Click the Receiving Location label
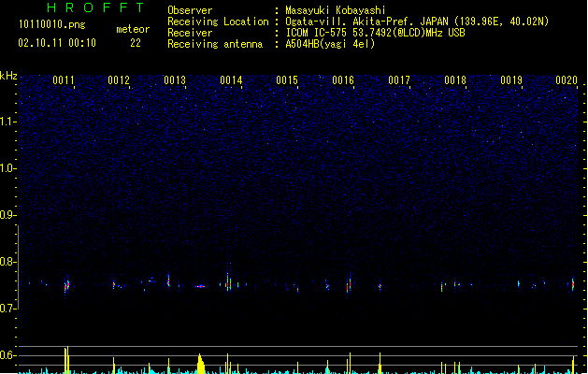The width and height of the screenshot is (588, 374). pos(218,22)
